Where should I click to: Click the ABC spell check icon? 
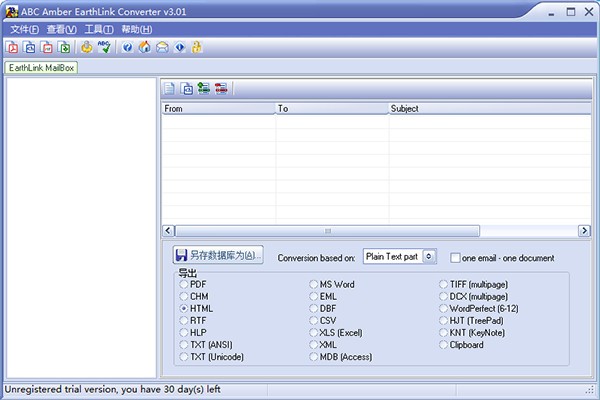104,47
